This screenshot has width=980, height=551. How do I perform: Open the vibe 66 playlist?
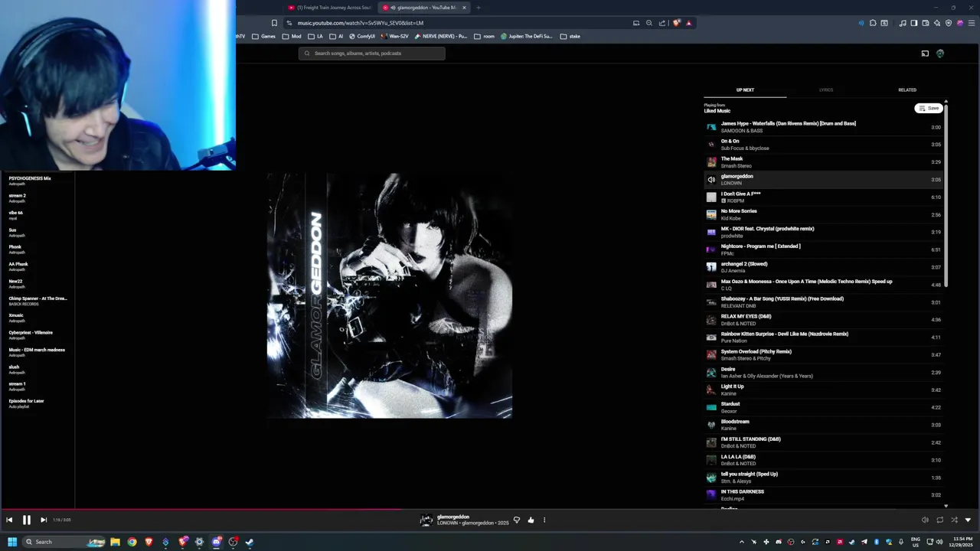coord(38,215)
